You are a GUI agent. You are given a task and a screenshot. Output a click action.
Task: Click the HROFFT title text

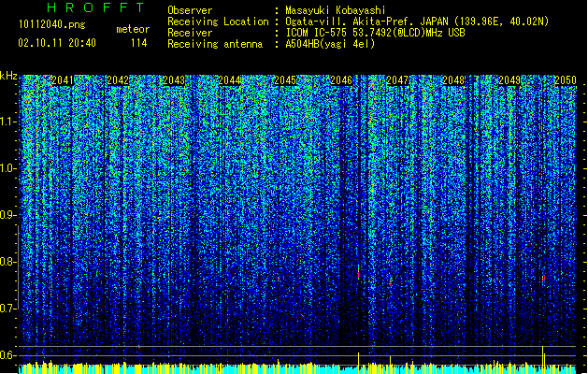96,7
